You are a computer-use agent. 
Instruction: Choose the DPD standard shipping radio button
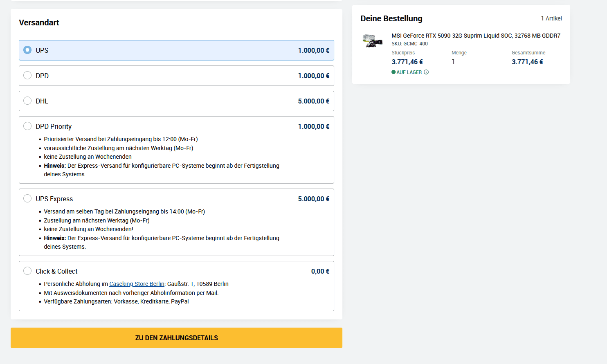point(27,75)
